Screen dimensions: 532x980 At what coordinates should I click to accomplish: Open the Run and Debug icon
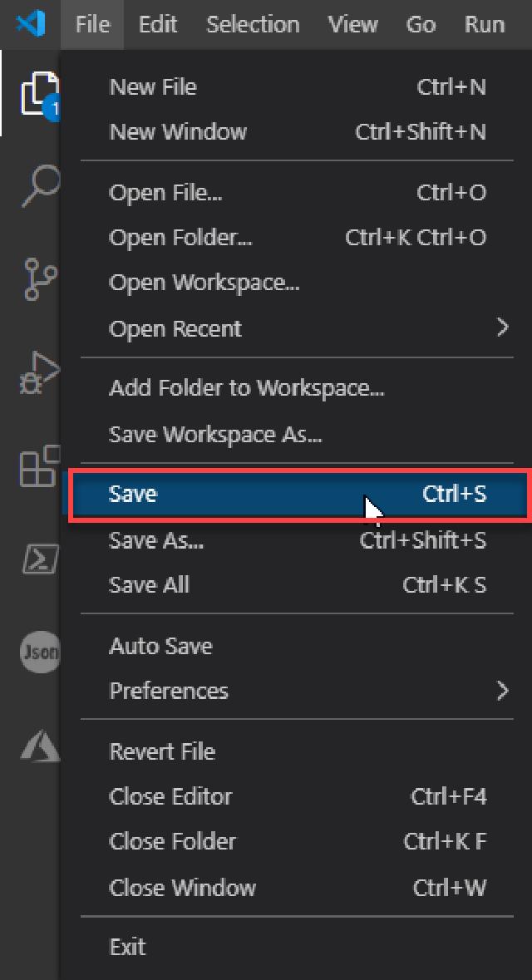click(40, 372)
